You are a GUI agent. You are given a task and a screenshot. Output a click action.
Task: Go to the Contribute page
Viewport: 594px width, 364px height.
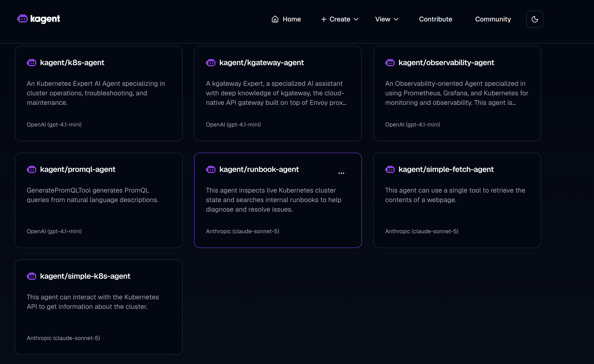(x=435, y=19)
